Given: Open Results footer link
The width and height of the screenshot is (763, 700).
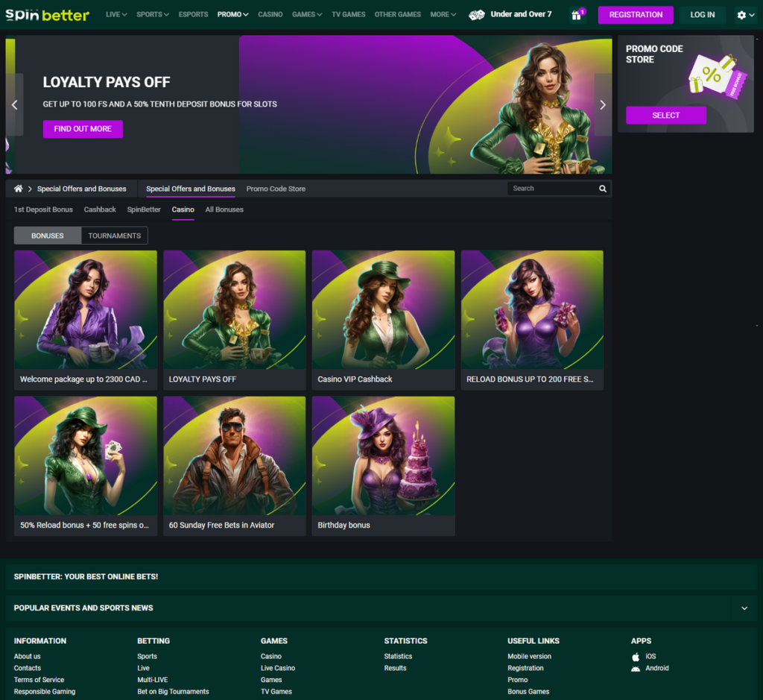Looking at the screenshot, I should pyautogui.click(x=395, y=669).
